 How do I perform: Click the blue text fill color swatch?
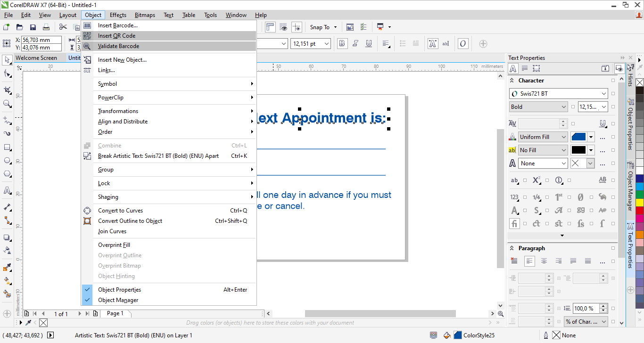pyautogui.click(x=578, y=137)
